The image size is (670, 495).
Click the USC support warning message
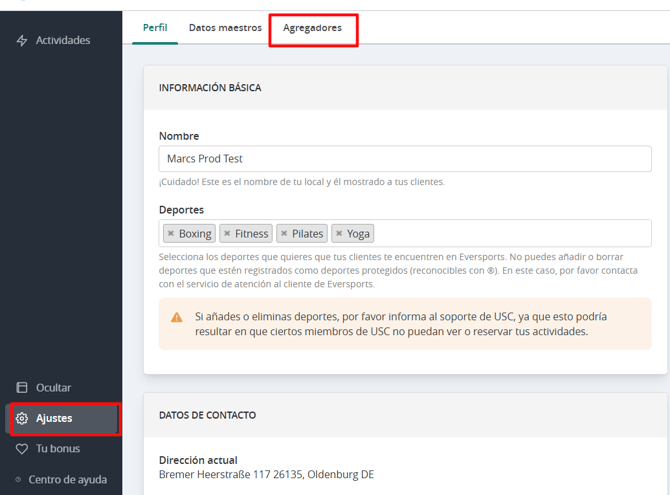point(401,324)
